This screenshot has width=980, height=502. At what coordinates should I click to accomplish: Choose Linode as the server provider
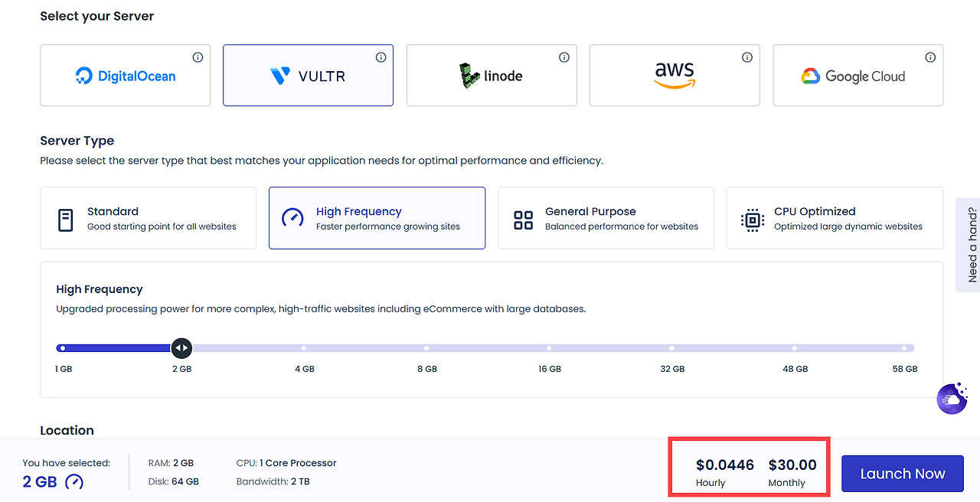click(492, 76)
